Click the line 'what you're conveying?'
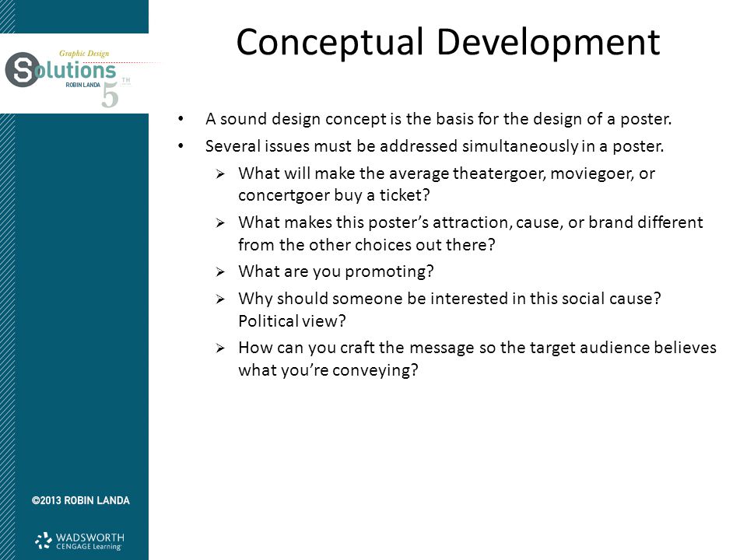Screen dimensions: 747x560 click(x=328, y=370)
